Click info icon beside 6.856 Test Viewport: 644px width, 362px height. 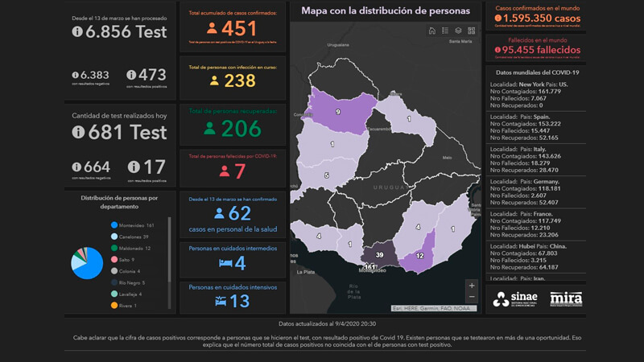pos(77,31)
